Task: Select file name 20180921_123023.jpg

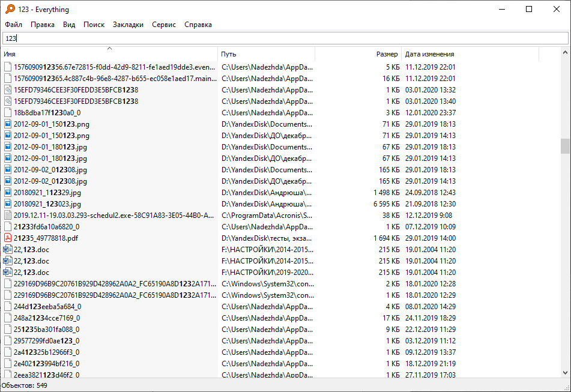Action: tap(47, 204)
